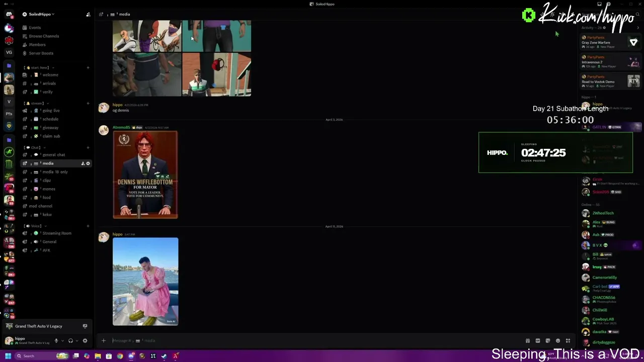Open the sticker picker
644x362 pixels.
548,340
